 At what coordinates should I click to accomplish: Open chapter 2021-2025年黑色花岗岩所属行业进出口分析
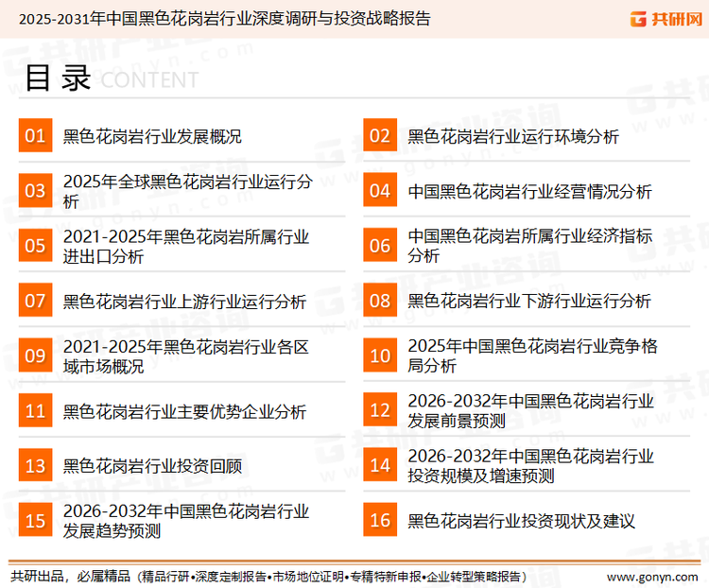point(186,247)
